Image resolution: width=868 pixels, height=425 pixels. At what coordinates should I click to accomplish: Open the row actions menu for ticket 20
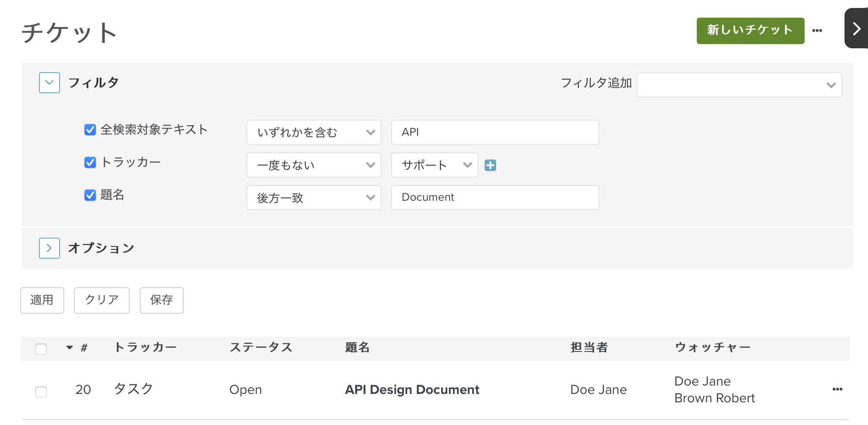tap(837, 389)
